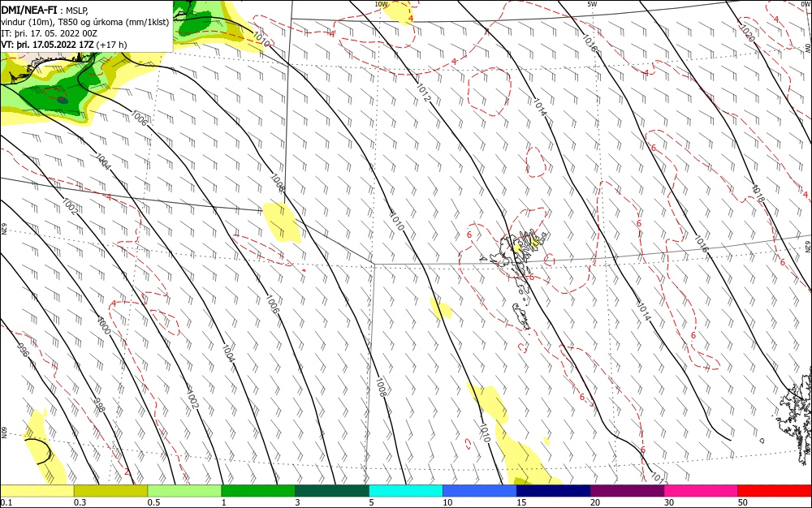Click the "VT: þri. 17.05.2022 17Z (+17 h)" line
Image resolution: width=812 pixels, height=508 pixels.
63,45
